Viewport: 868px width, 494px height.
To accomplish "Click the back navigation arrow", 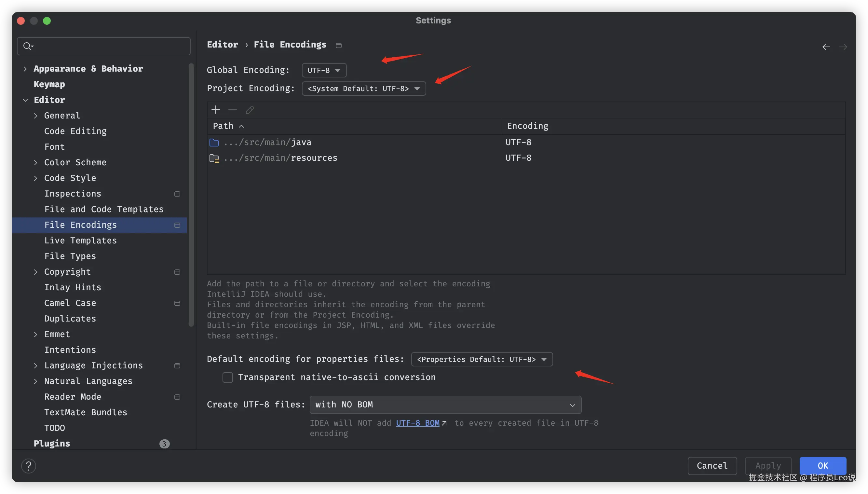I will [x=826, y=47].
